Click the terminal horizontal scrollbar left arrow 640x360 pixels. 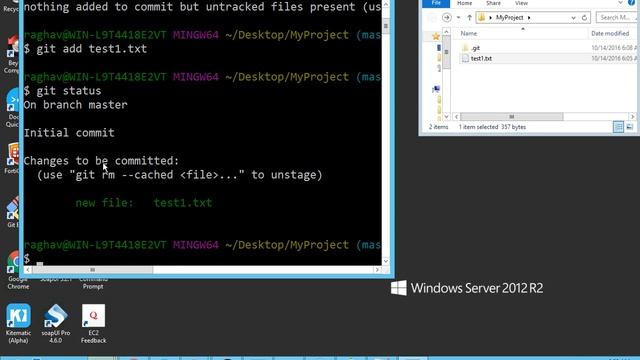pyautogui.click(x=27, y=270)
